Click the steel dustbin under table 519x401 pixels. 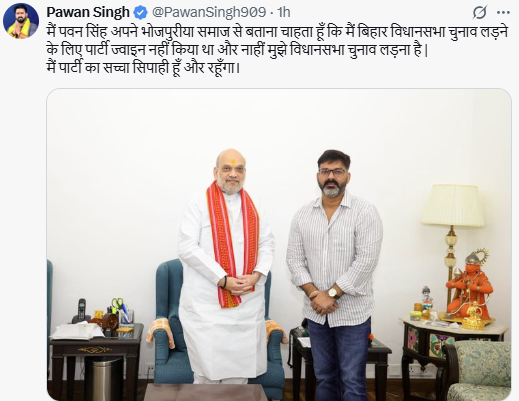tap(103, 378)
